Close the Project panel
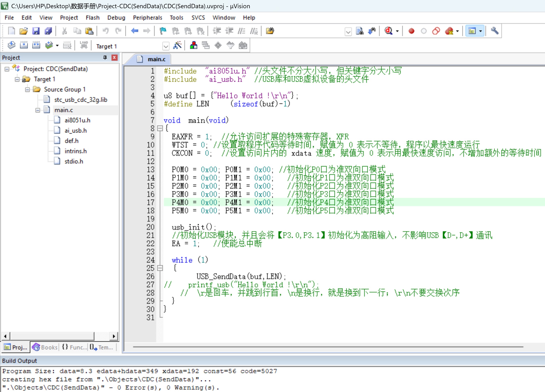 tap(114, 58)
